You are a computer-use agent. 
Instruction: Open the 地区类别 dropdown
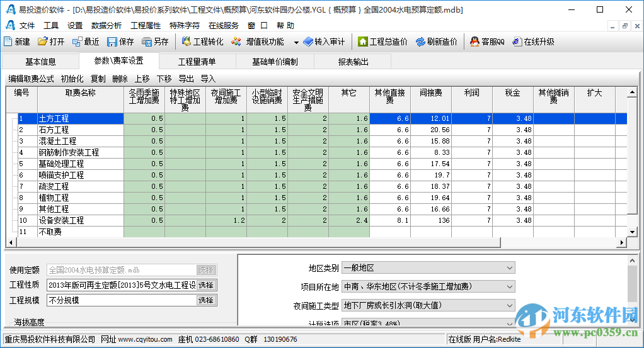509,268
